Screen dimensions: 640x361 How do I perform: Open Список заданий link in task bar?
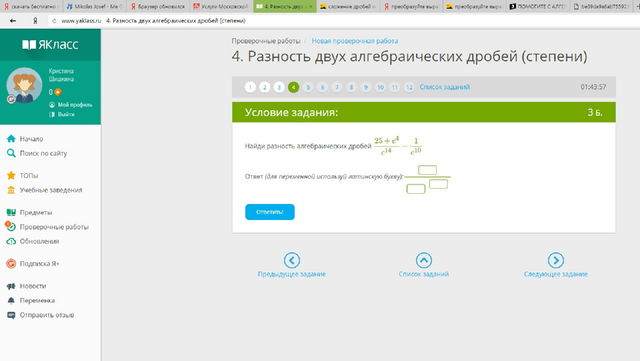[444, 87]
